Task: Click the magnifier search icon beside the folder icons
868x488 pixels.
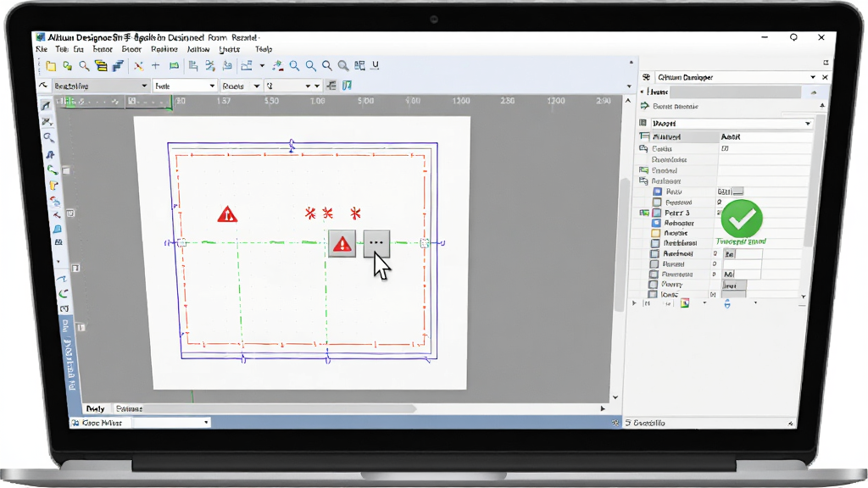Action: tap(84, 66)
